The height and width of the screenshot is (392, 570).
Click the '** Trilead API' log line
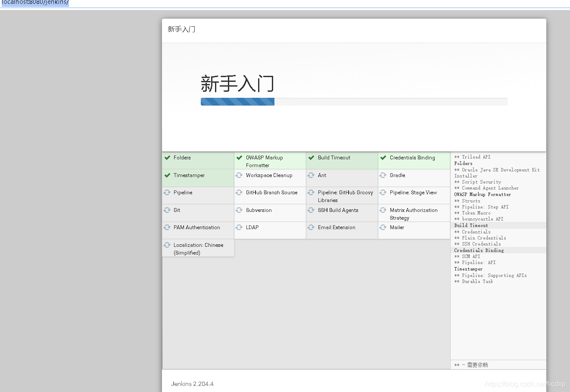tap(472, 157)
